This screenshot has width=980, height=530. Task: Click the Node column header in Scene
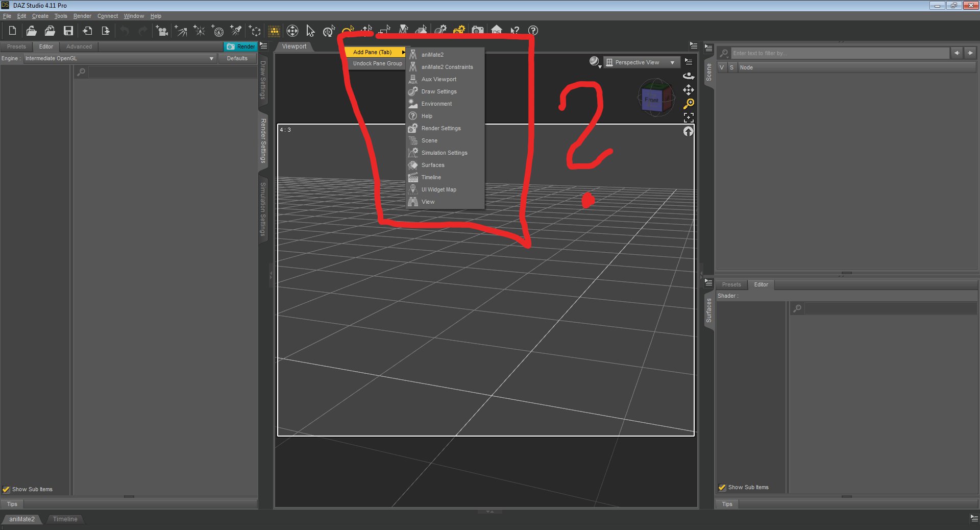[x=856, y=67]
